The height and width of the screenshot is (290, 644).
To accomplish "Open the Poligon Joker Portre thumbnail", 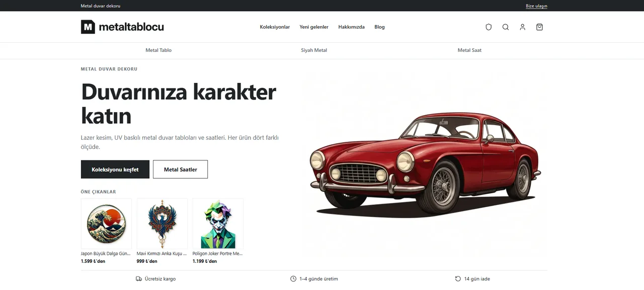I will point(218,224).
